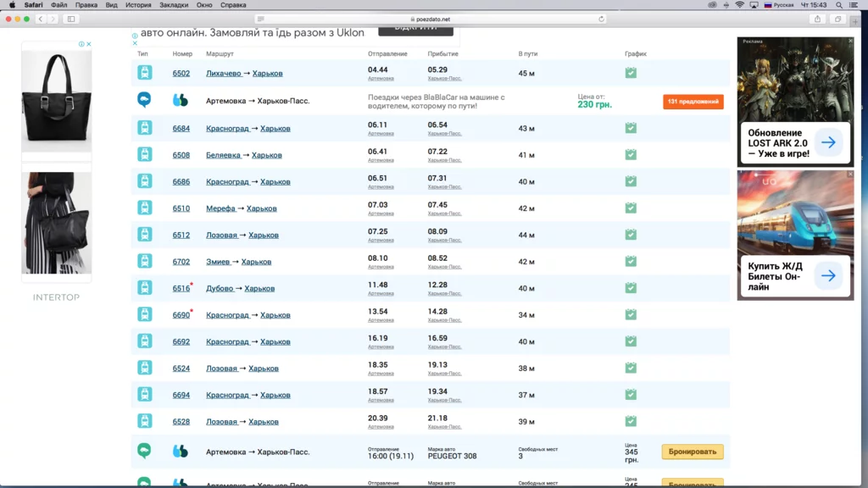Open the Вид menu
Screen dimensions: 868x488
(111, 5)
